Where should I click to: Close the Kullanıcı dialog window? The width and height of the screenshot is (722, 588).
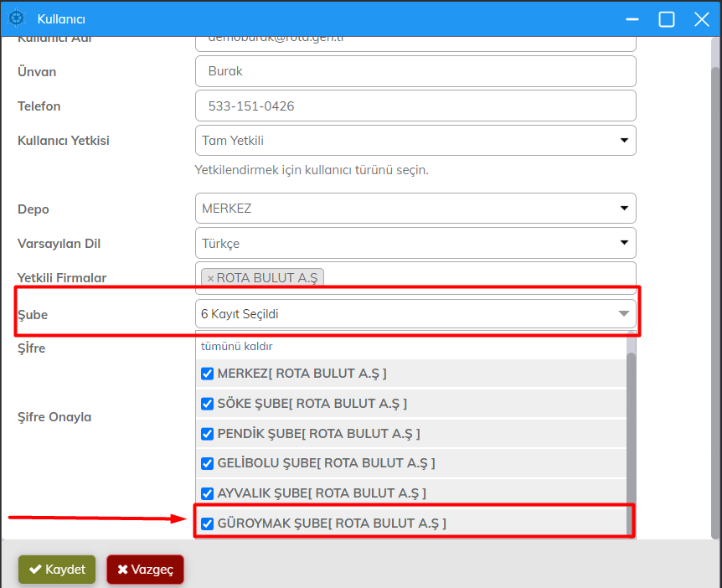click(701, 19)
